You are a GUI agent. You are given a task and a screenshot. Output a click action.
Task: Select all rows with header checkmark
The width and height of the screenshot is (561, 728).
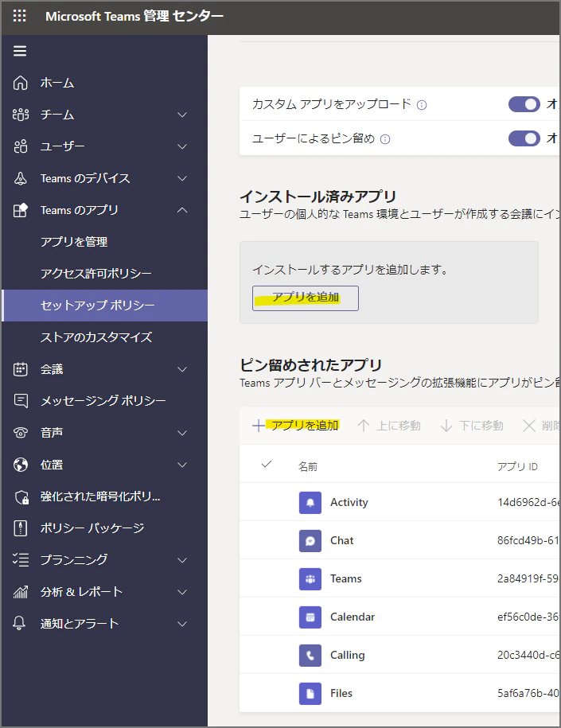(267, 465)
